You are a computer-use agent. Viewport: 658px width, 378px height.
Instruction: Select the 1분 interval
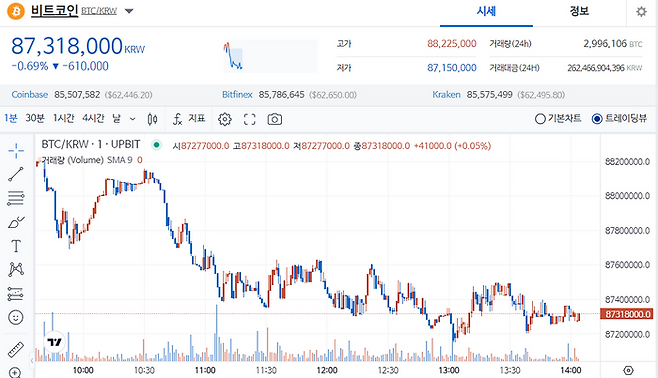tap(10, 118)
